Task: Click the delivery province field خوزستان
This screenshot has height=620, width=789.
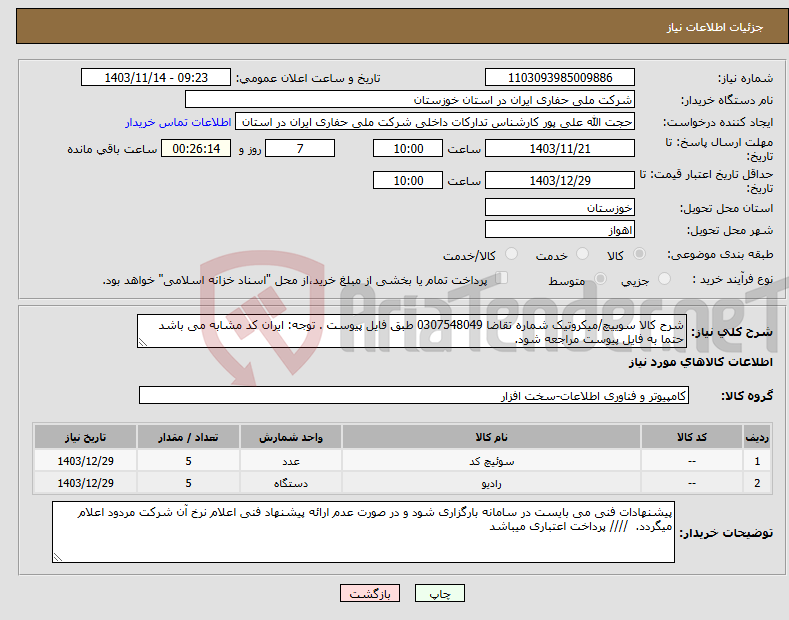Action: point(560,207)
